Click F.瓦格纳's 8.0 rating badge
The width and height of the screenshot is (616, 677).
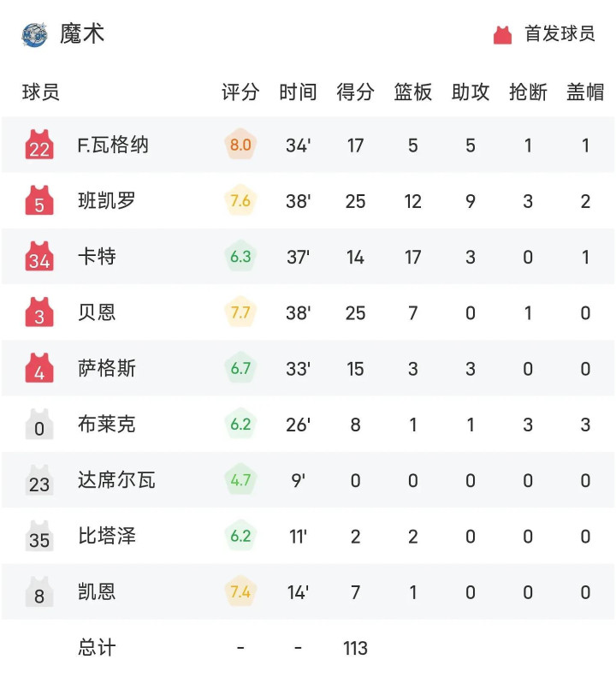click(240, 145)
